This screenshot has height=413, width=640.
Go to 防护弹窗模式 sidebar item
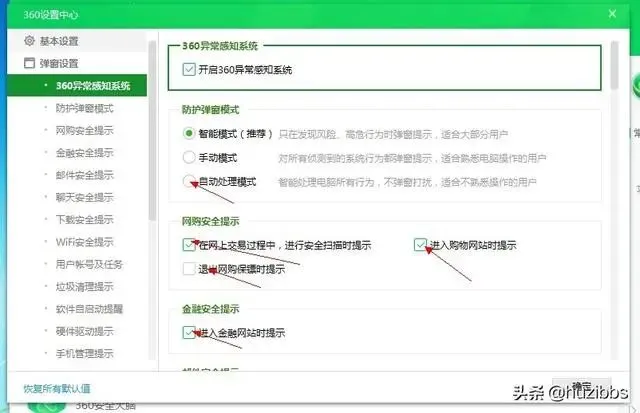coord(84,108)
